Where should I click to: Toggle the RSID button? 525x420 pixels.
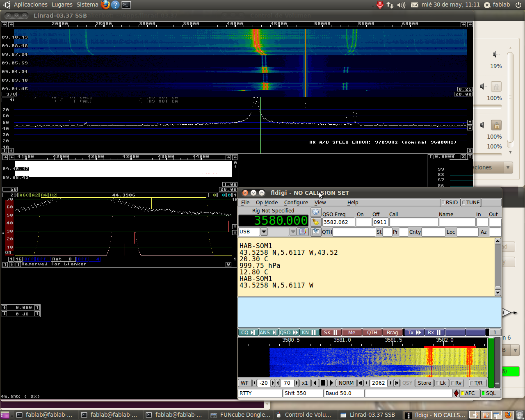pos(450,203)
